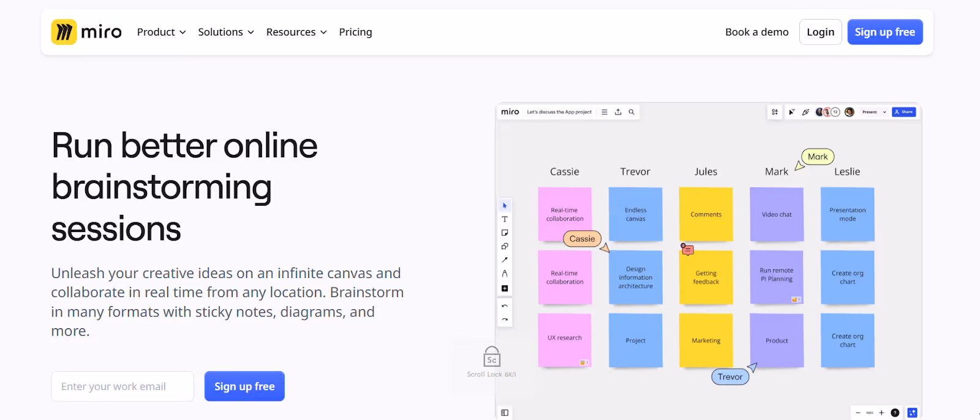Screen dimensions: 980x420
Task: Expand the Resources menu dropdown
Action: [x=296, y=32]
